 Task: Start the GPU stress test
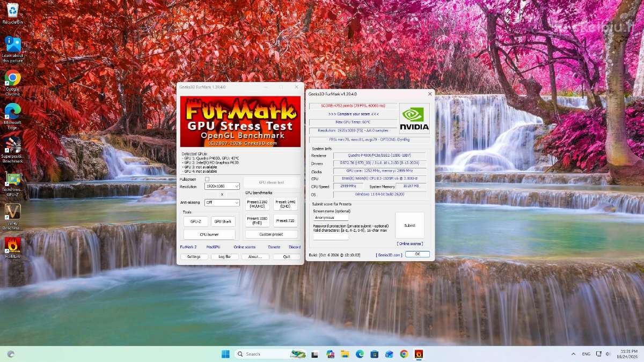272,182
